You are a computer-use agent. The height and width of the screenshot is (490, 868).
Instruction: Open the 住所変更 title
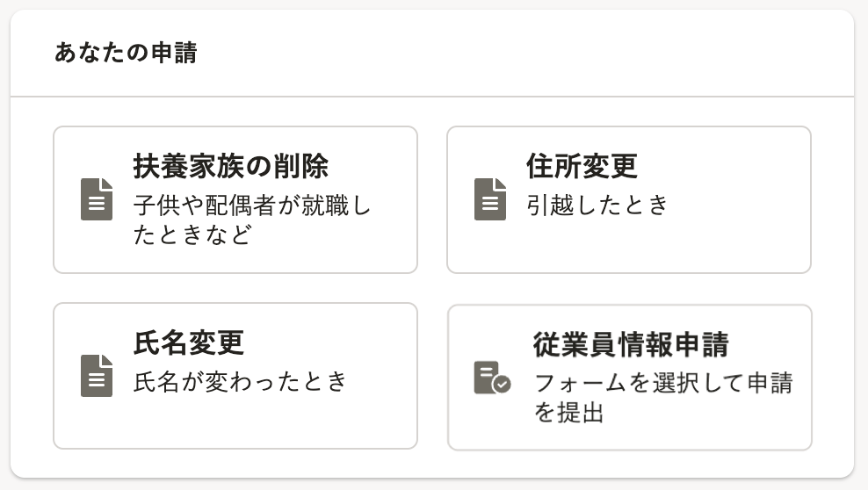tap(582, 166)
